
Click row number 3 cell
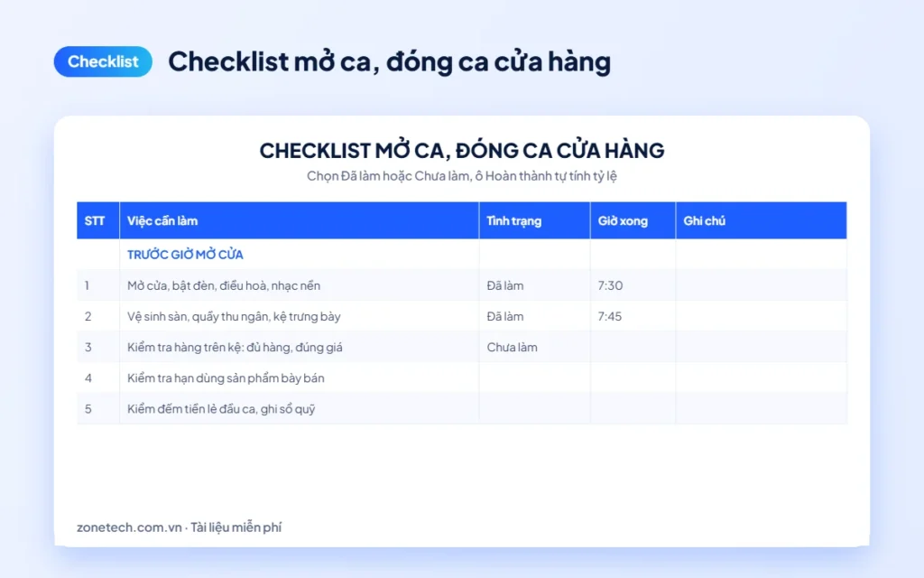(x=97, y=347)
